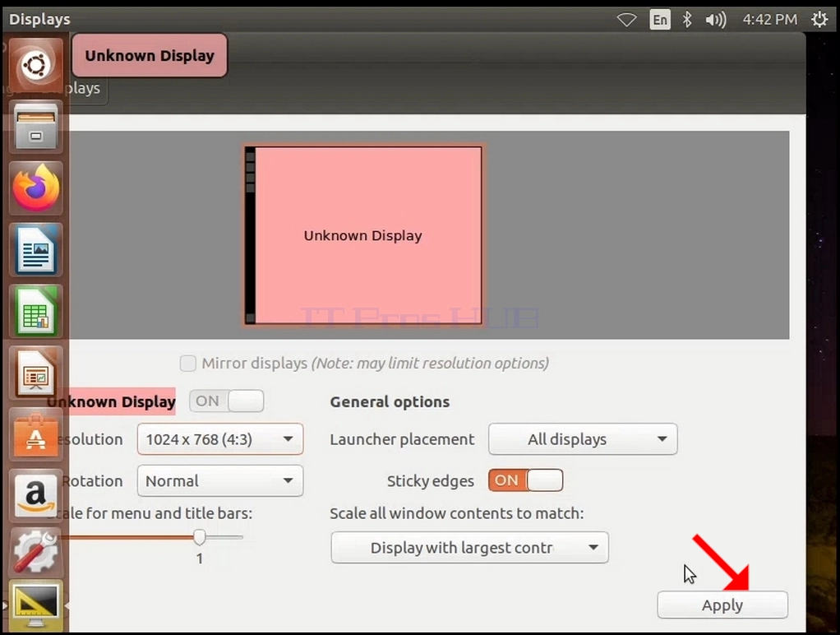Click the General options heading
This screenshot has height=635, width=840.
tap(390, 401)
